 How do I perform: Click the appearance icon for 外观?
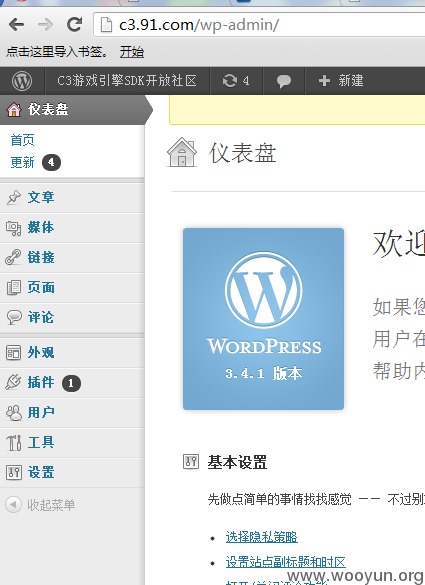click(13, 353)
